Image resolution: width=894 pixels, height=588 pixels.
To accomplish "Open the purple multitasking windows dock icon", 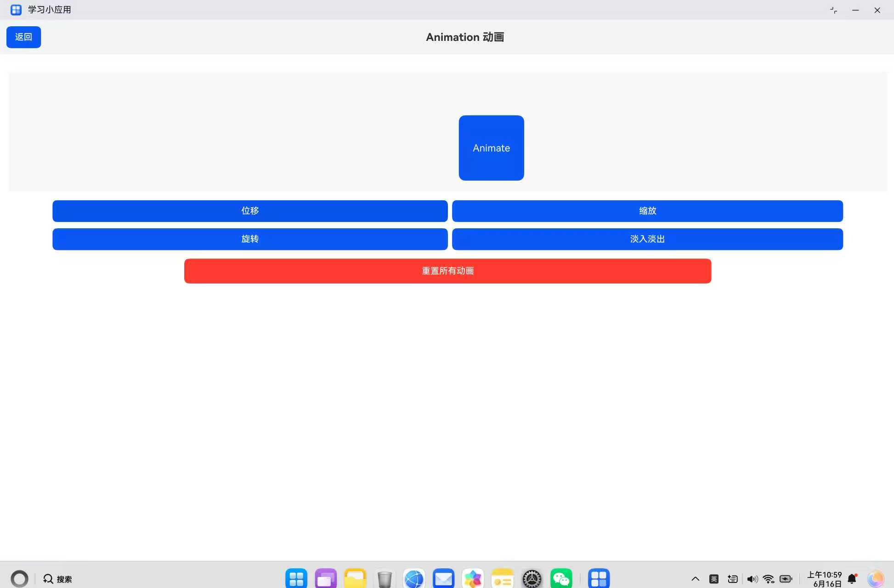I will 326,579.
